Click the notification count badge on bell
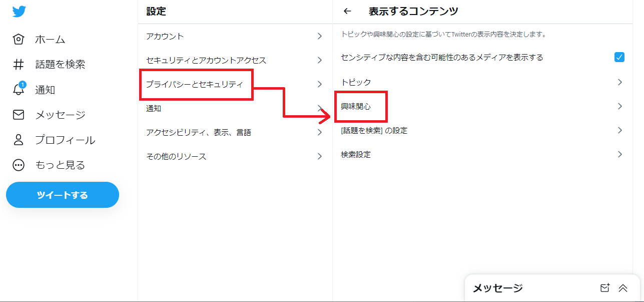Viewport: 644px width, 302px height. (x=23, y=85)
